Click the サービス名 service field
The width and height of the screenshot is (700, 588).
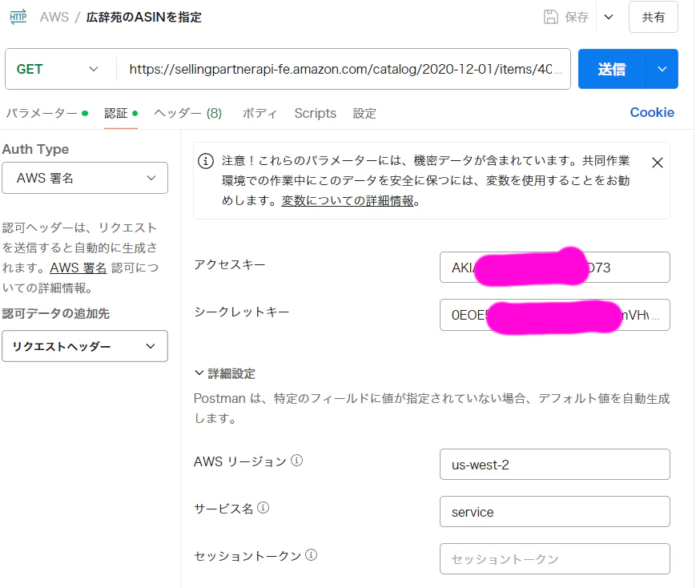pos(554,512)
